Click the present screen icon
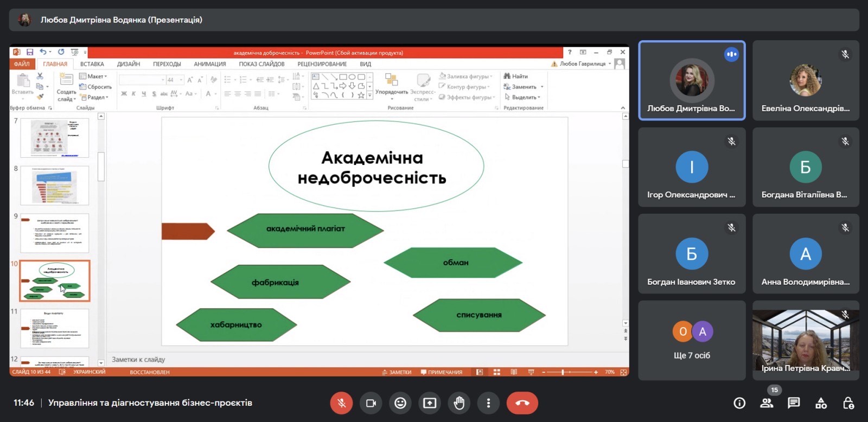The image size is (868, 422). click(430, 403)
